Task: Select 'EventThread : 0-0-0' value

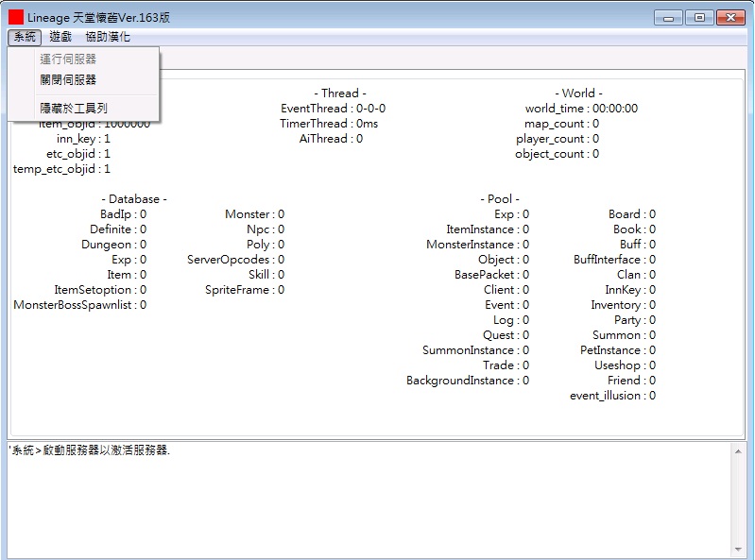Action: point(334,109)
